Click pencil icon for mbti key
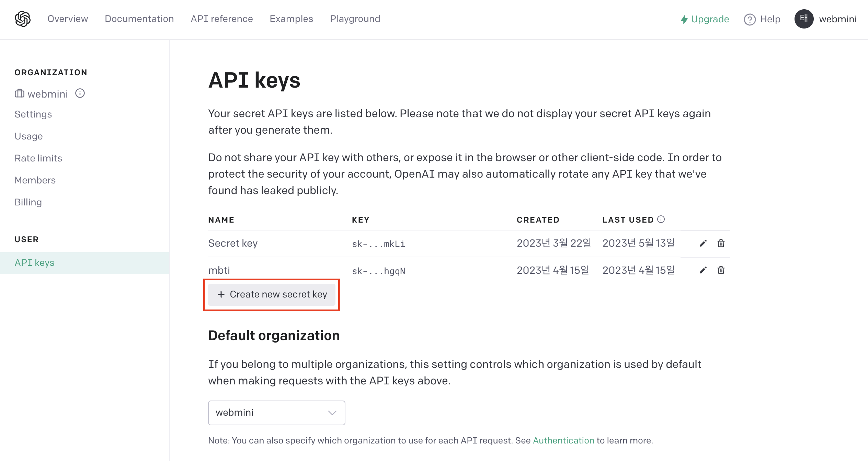Viewport: 868px width, 461px height. [703, 270]
